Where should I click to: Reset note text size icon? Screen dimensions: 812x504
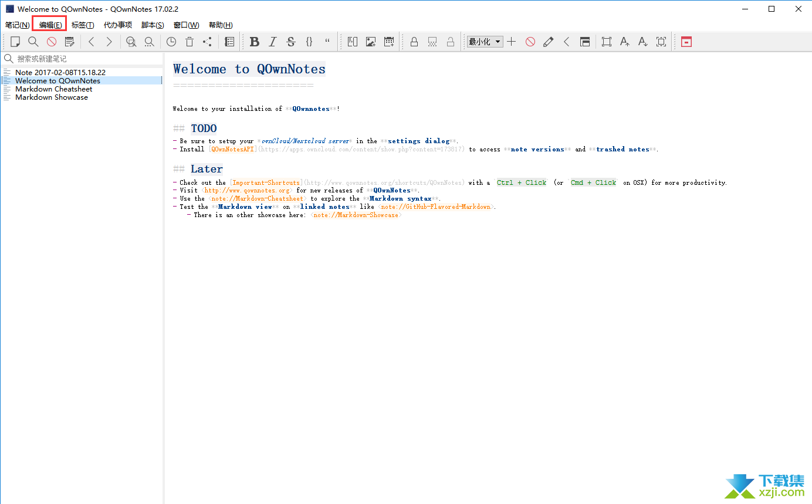(661, 42)
